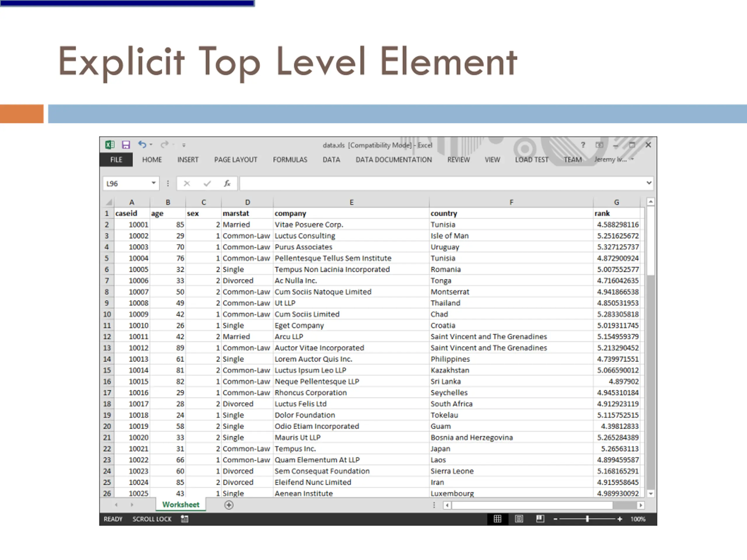Click the vertical scrollbar thumb
This screenshot has width=747, height=560.
pyautogui.click(x=651, y=241)
